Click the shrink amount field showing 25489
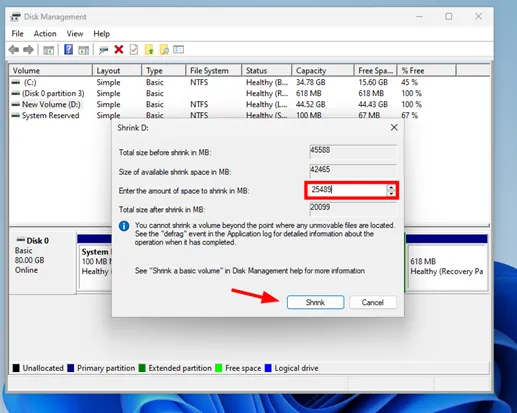517x413 pixels. click(x=347, y=190)
